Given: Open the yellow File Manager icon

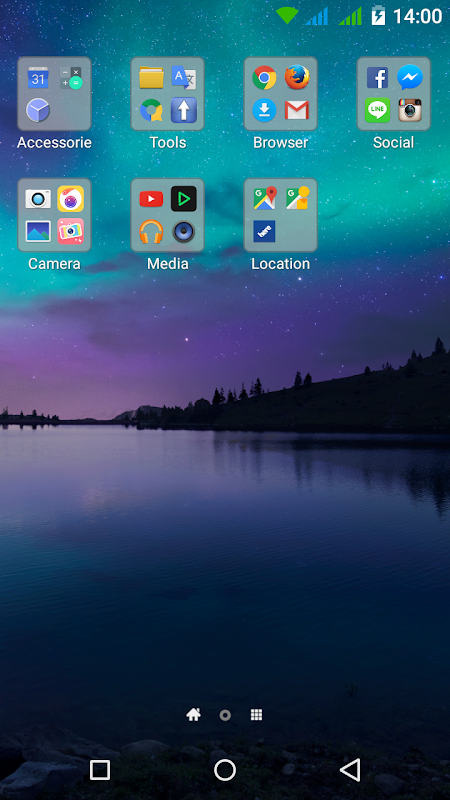Looking at the screenshot, I should [x=152, y=78].
